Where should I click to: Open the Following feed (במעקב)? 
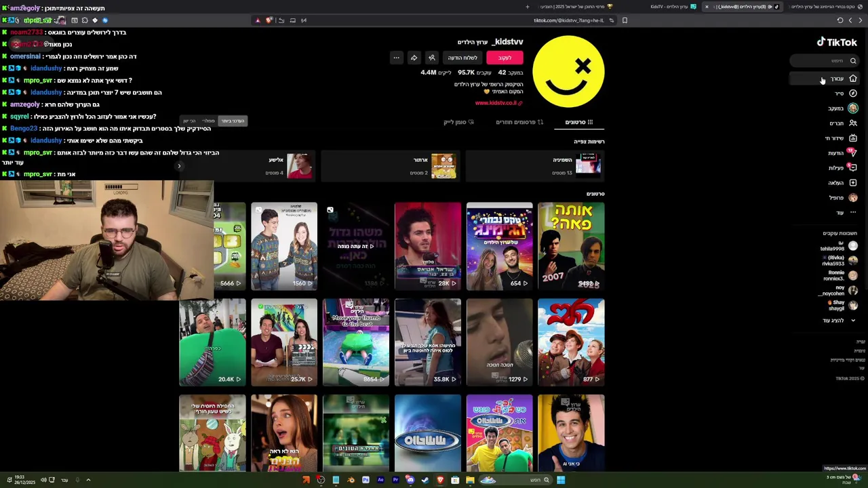coord(842,108)
